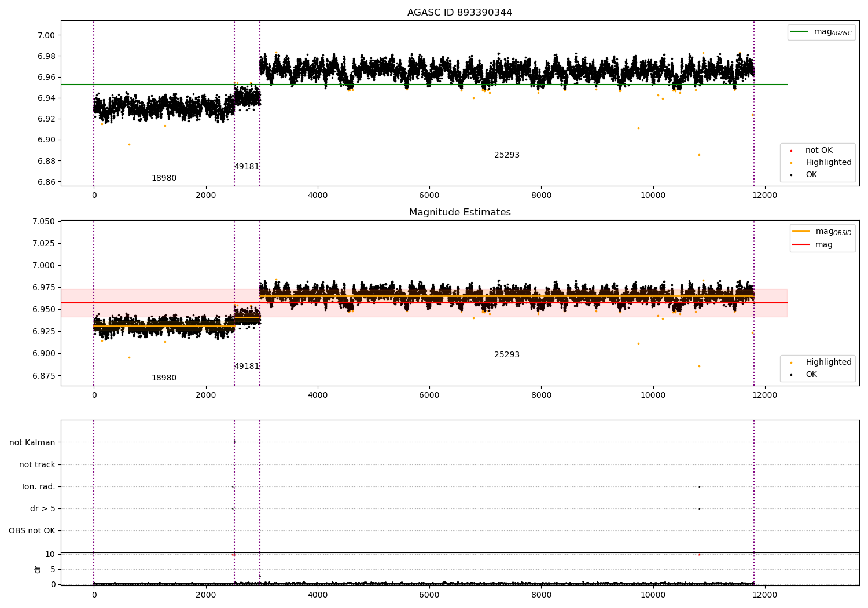Click the 'OBS not OK' axis label
The width and height of the screenshot is (868, 608).
click(x=32, y=530)
